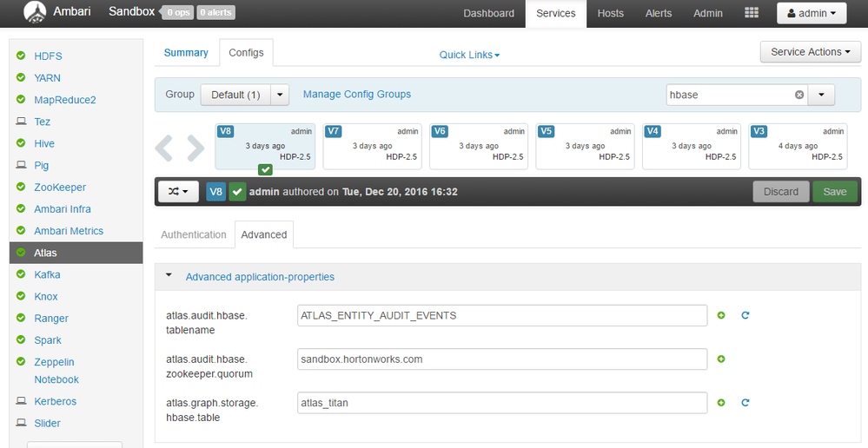Open Hosts in top navigation
The width and height of the screenshot is (868, 448).
point(611,13)
